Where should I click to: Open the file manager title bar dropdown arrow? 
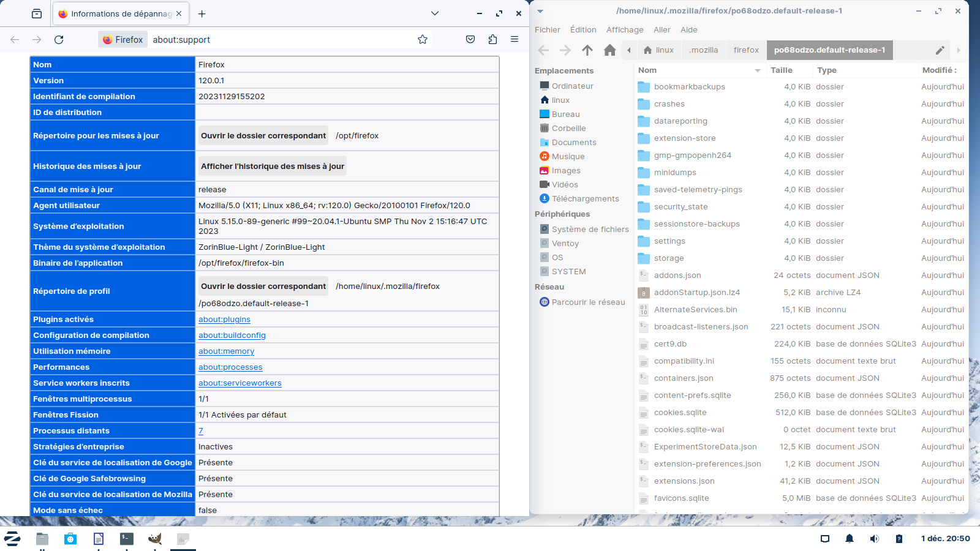540,11
